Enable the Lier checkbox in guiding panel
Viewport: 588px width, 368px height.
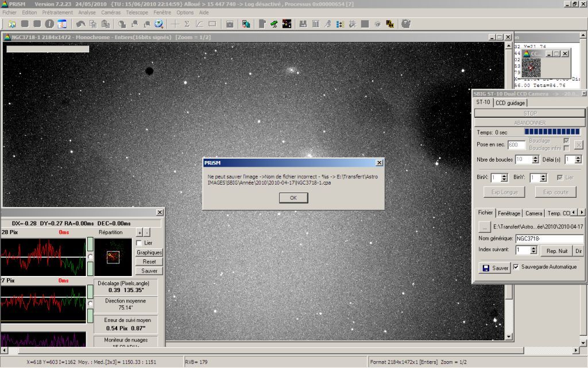tap(140, 243)
